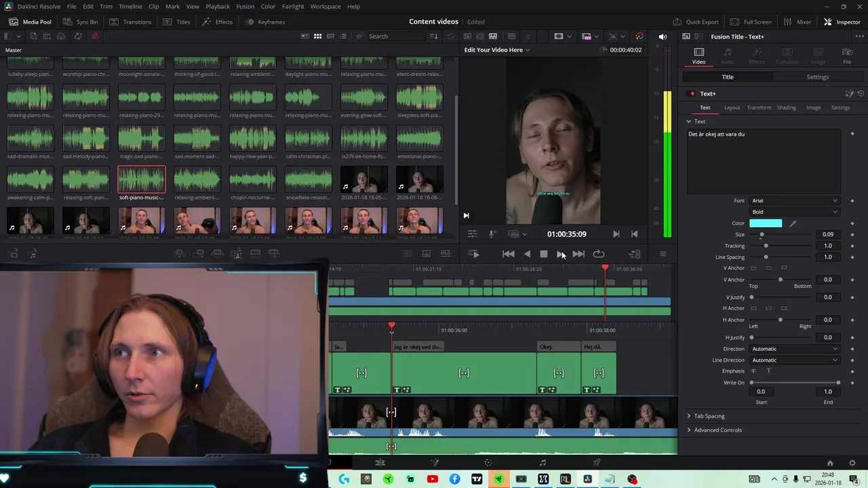Open the File menu

point(71,6)
